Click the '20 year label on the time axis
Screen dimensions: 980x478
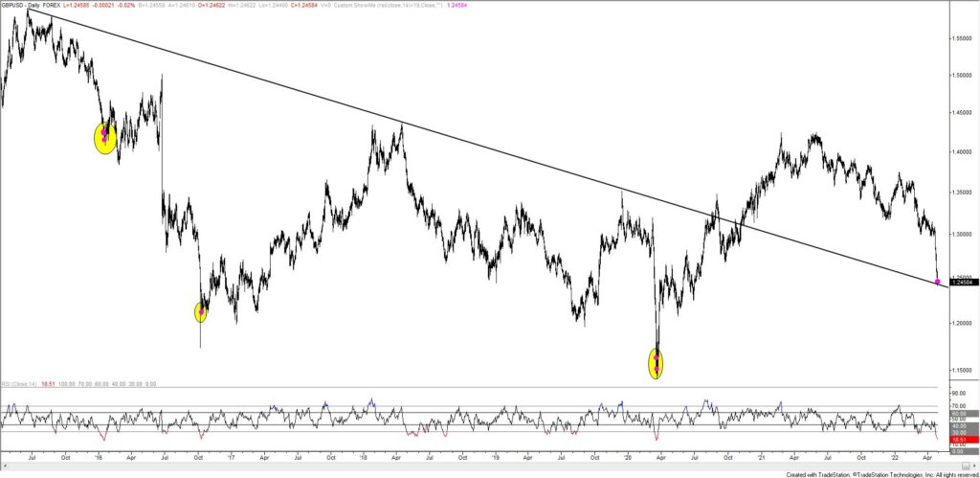[x=628, y=457]
